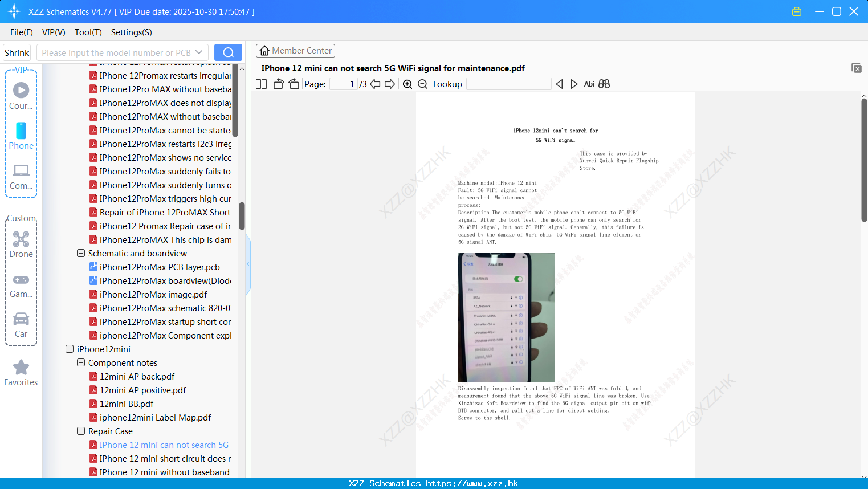Click the Shrink button
868x489 pixels.
[17, 52]
